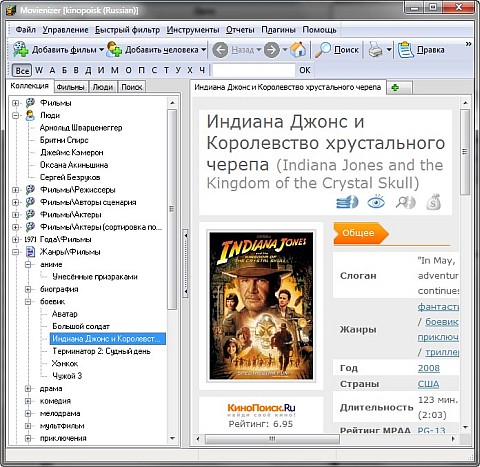This screenshot has height=467, width=480.
Task: Click the green plus new tab icon
Action: coord(395,88)
